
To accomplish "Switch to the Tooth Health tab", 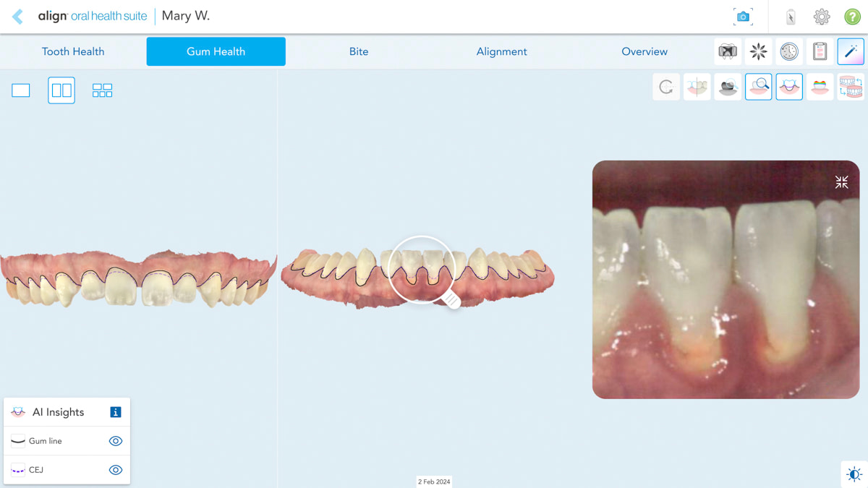I will [73, 51].
